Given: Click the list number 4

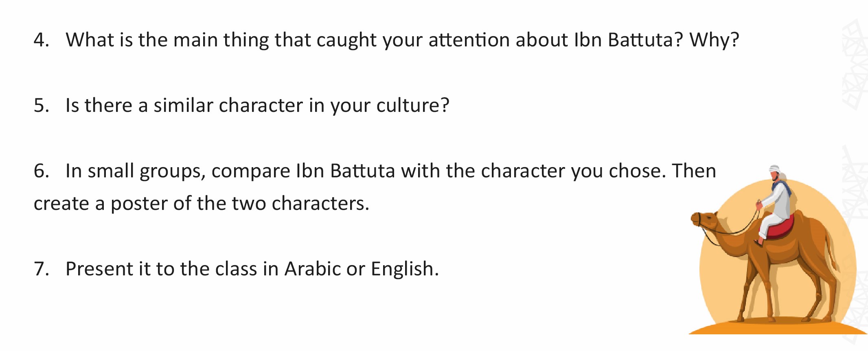Looking at the screenshot, I should tap(41, 40).
